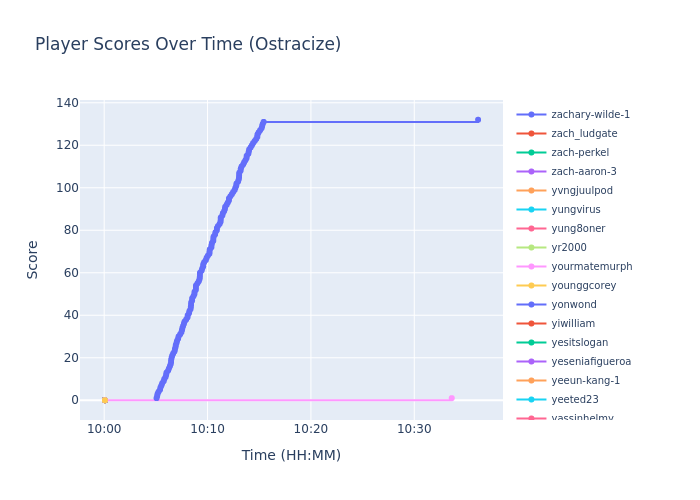Image resolution: width=700 pixels, height=500 pixels.
Task: Click the yvngjuulpod orange legend marker
Action: coord(531,191)
